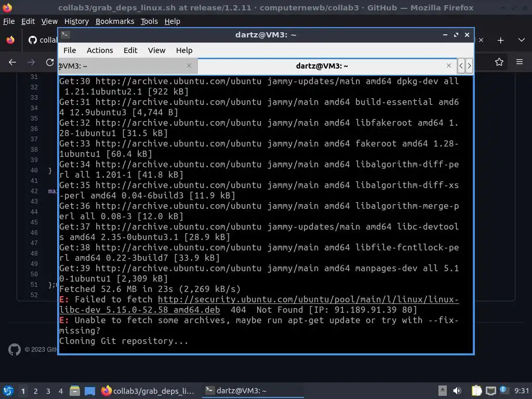This screenshot has width=532, height=399.
Task: Open a new Firefox tab
Action: point(500,41)
